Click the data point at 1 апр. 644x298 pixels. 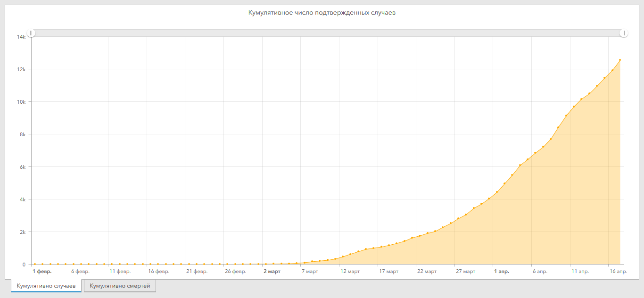pyautogui.click(x=497, y=192)
